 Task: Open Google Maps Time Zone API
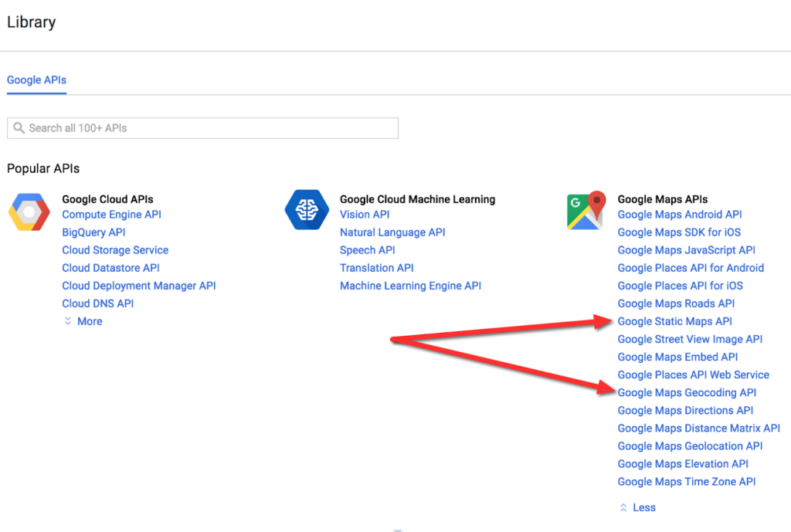tap(686, 481)
